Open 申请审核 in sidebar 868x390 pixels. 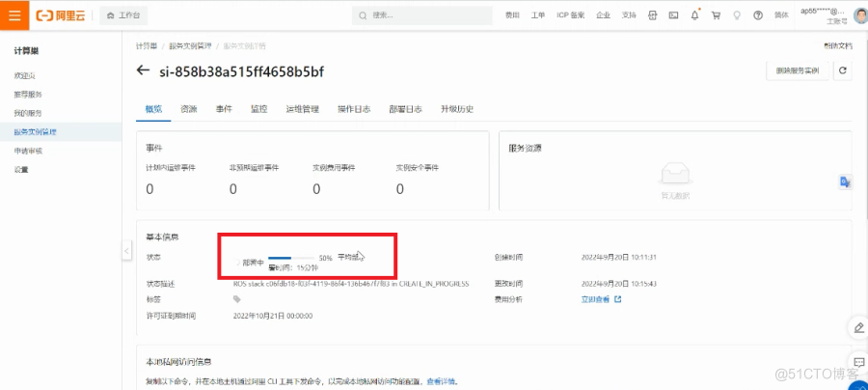tap(28, 151)
